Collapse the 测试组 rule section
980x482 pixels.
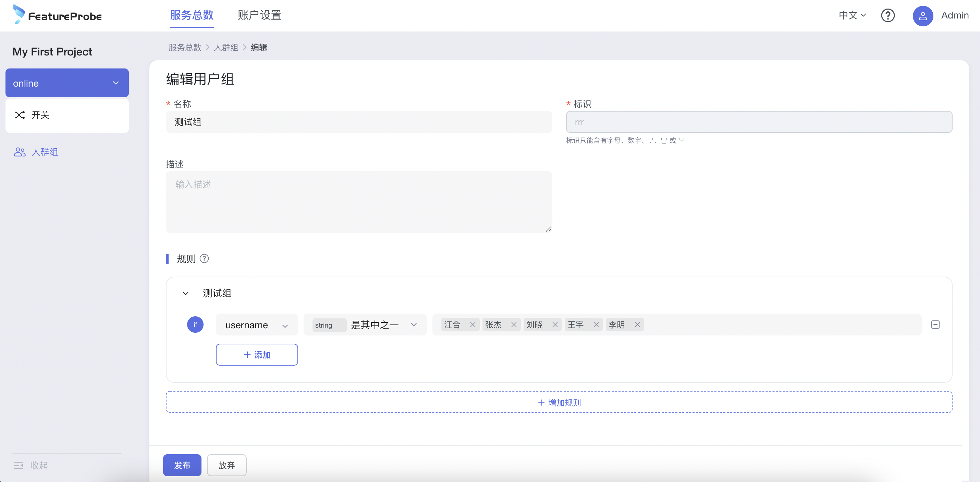click(x=186, y=293)
